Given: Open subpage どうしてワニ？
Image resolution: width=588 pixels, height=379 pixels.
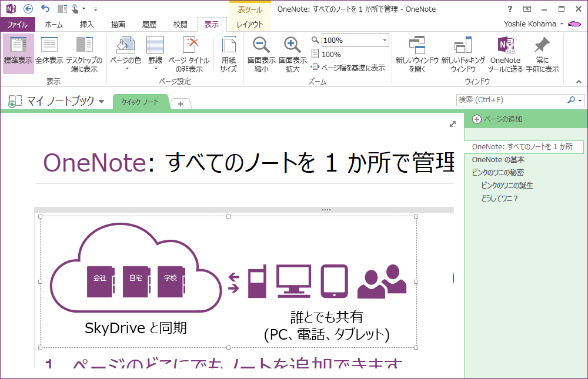Looking at the screenshot, I should pos(499,198).
